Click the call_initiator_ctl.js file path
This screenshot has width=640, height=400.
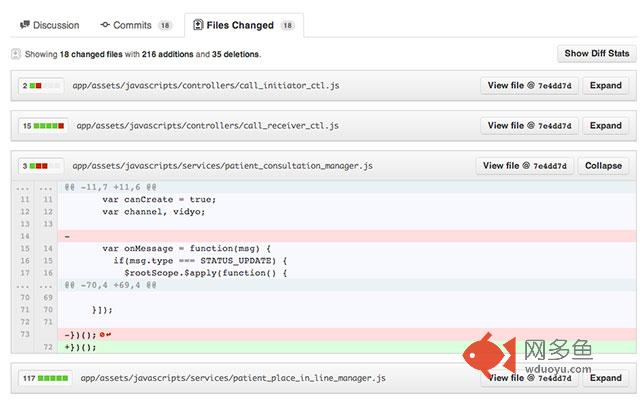point(206,86)
